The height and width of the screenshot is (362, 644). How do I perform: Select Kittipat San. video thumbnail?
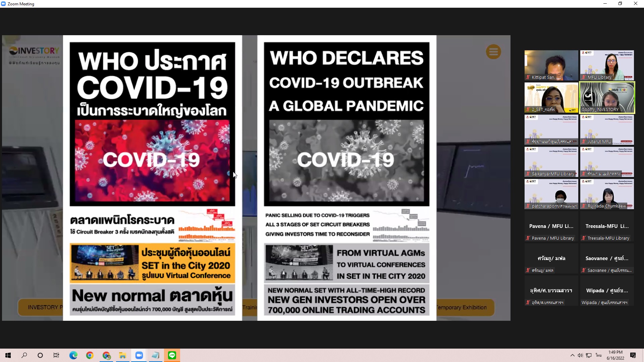pyautogui.click(x=551, y=65)
